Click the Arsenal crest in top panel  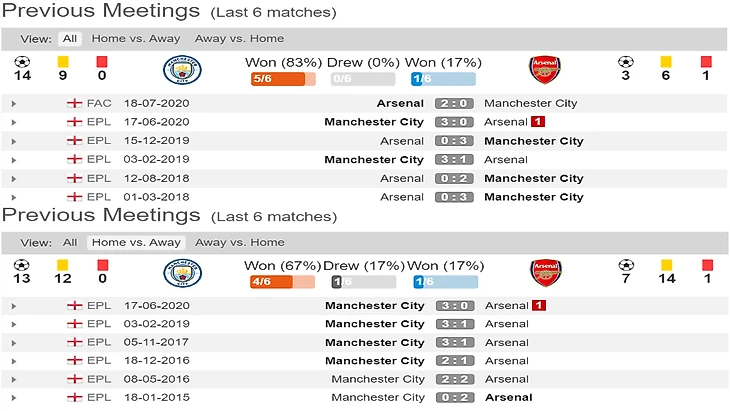coord(544,70)
